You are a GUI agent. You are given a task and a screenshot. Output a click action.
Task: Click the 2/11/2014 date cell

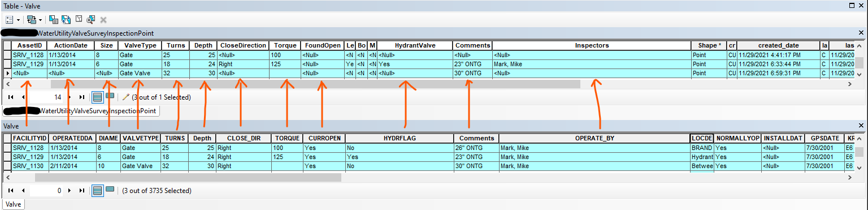click(x=72, y=166)
